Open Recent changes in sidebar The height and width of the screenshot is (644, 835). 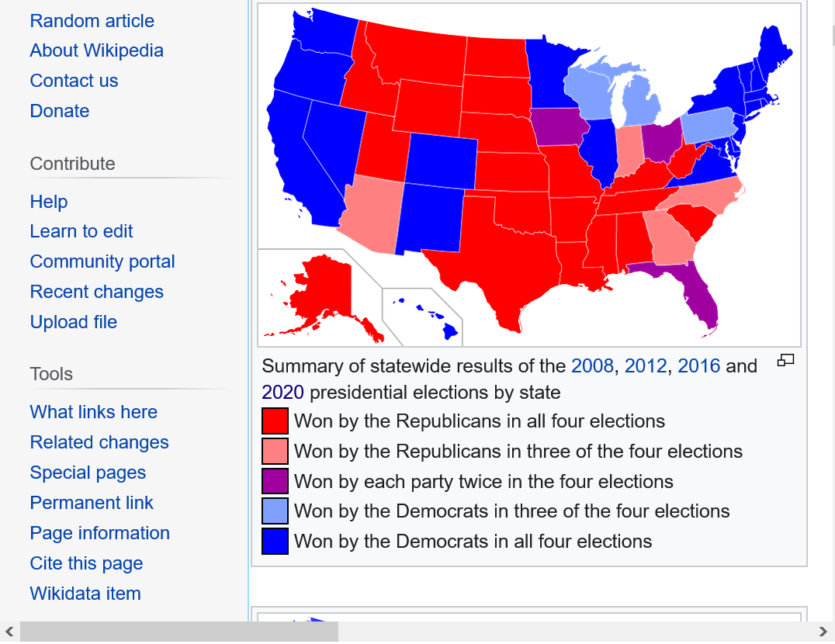(96, 292)
